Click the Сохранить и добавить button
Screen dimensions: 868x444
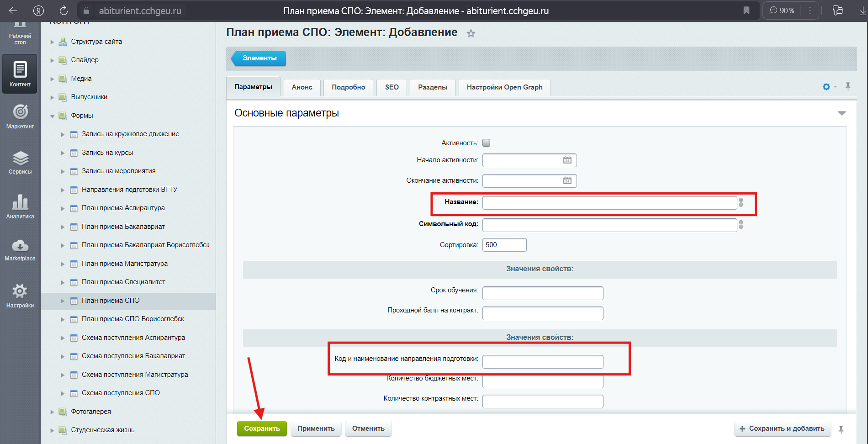coord(782,428)
